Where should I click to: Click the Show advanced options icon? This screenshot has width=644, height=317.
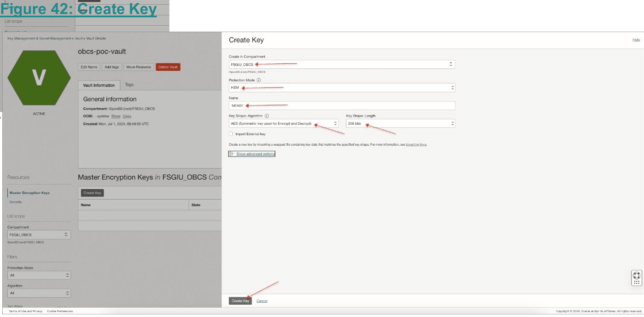(x=231, y=154)
